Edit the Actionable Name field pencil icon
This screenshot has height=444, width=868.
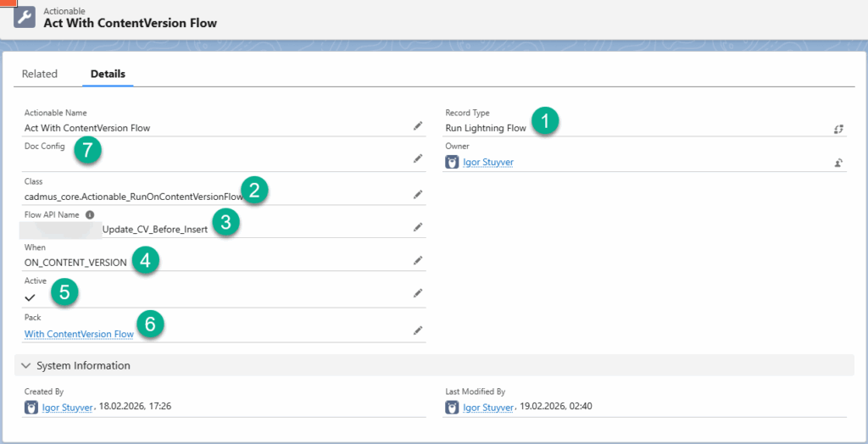click(x=417, y=125)
